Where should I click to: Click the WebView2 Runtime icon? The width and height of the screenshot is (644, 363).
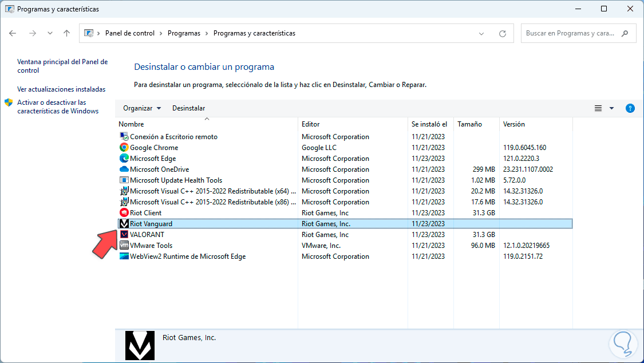click(124, 257)
